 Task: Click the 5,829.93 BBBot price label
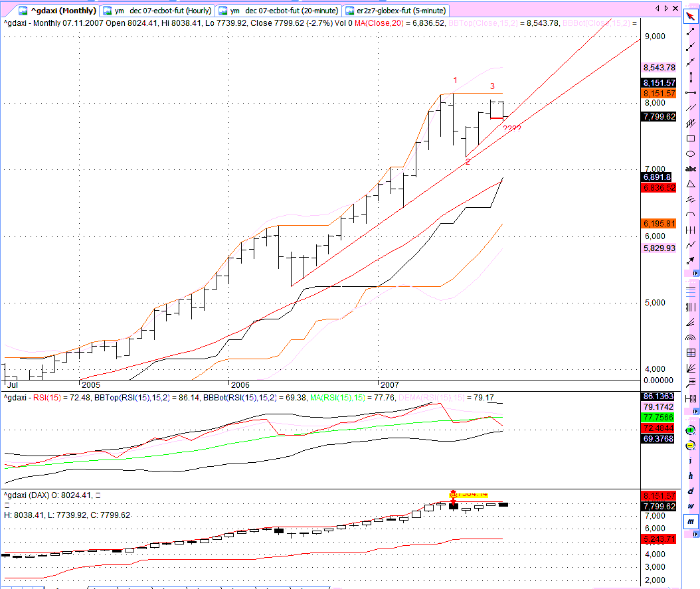(x=659, y=248)
